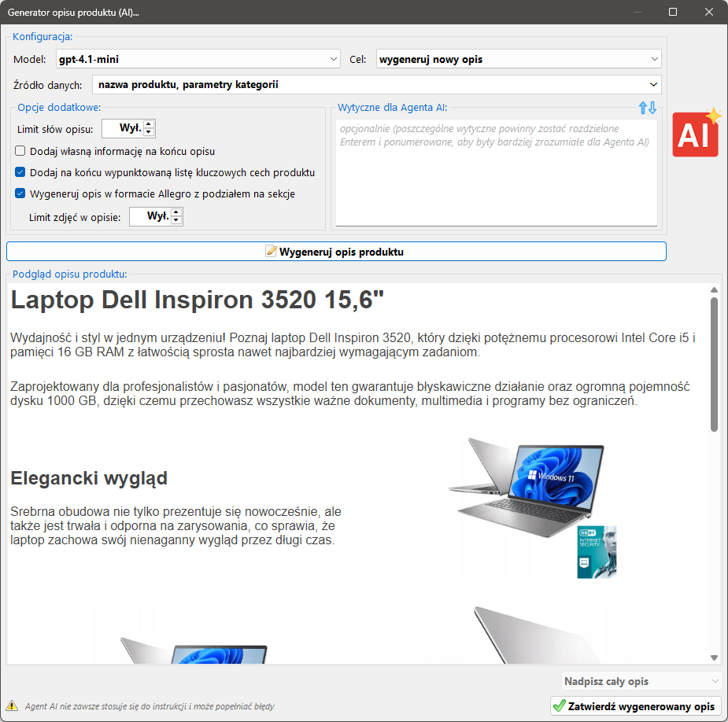Click the yellow warning triangle icon
Screen dimensions: 728x722
coord(12,706)
